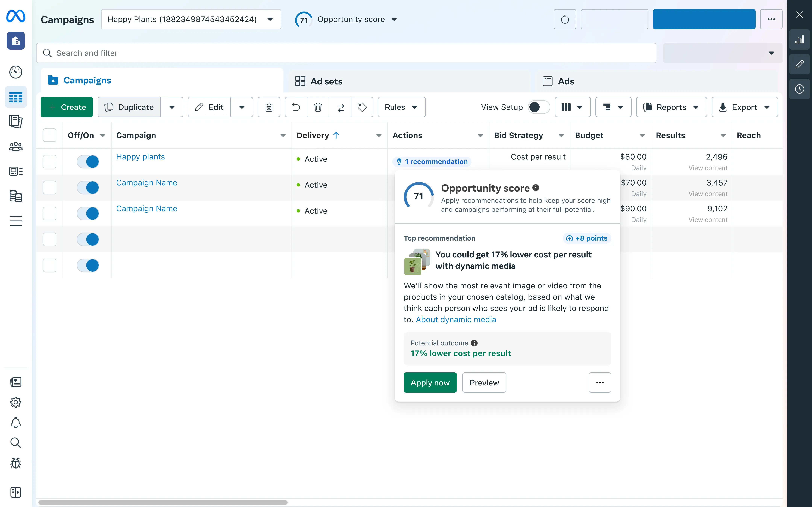Check the Happy plants row checkbox
This screenshot has width=812, height=507.
(x=50, y=162)
